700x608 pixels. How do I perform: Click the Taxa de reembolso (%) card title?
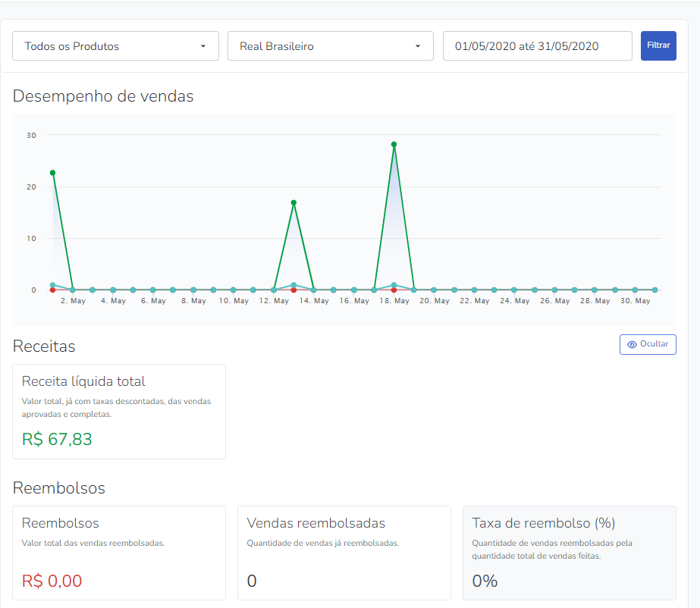[x=543, y=523]
